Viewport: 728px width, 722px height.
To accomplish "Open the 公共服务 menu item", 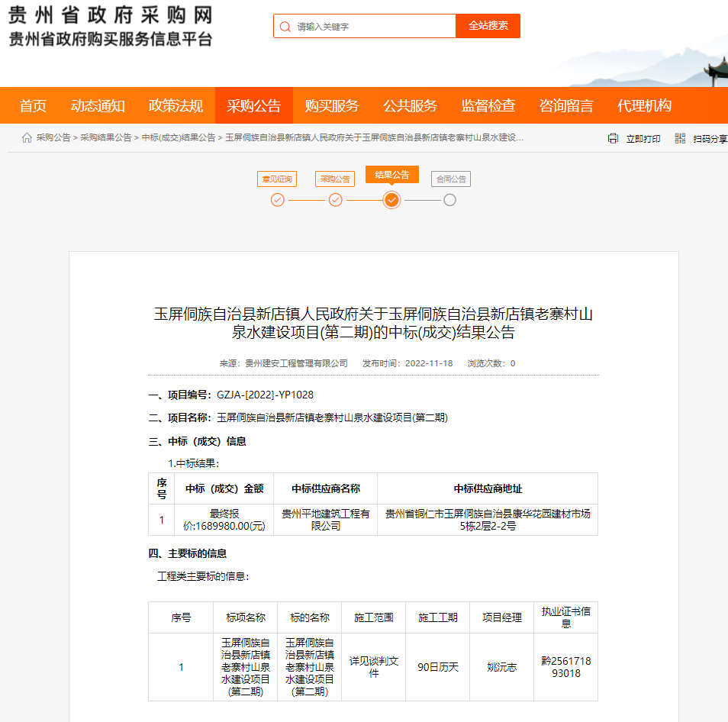I will pos(410,105).
